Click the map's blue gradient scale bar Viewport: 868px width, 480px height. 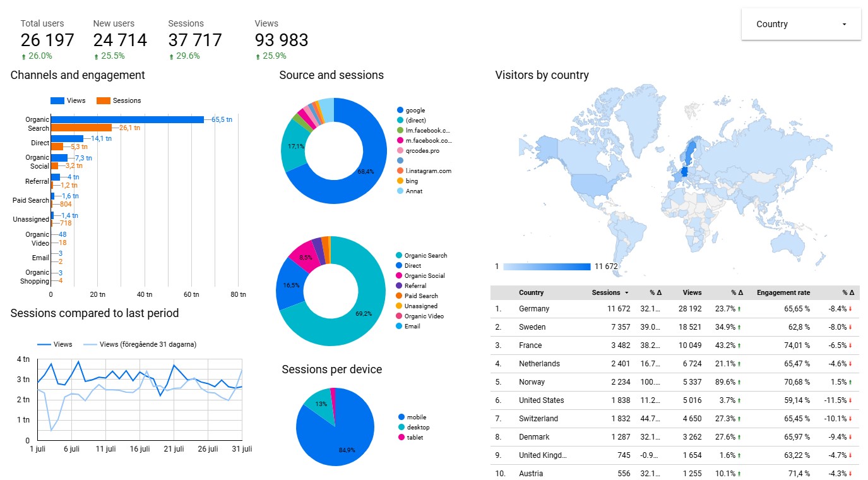click(547, 267)
